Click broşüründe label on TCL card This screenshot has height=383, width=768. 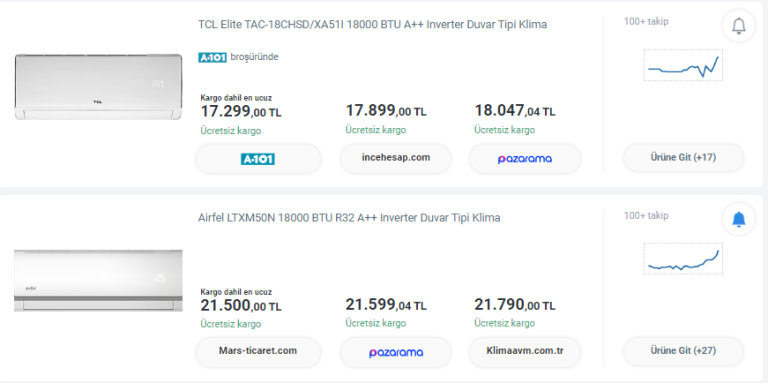254,57
